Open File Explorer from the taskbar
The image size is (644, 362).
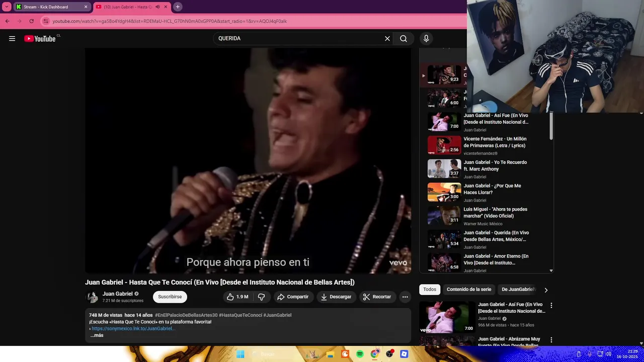point(330,354)
